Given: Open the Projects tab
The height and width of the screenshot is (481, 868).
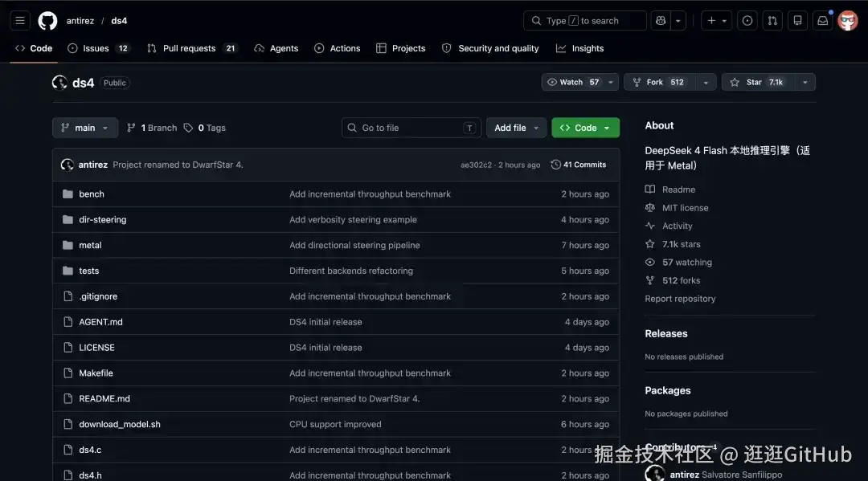Looking at the screenshot, I should click(401, 49).
